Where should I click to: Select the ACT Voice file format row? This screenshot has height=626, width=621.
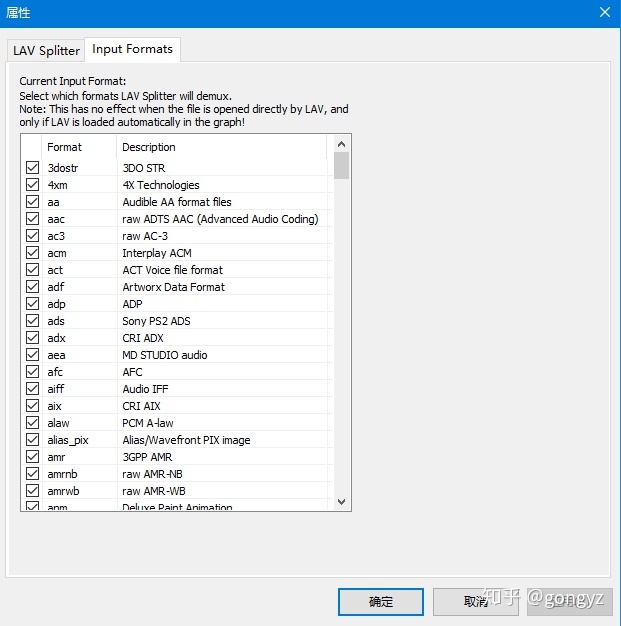(x=172, y=270)
